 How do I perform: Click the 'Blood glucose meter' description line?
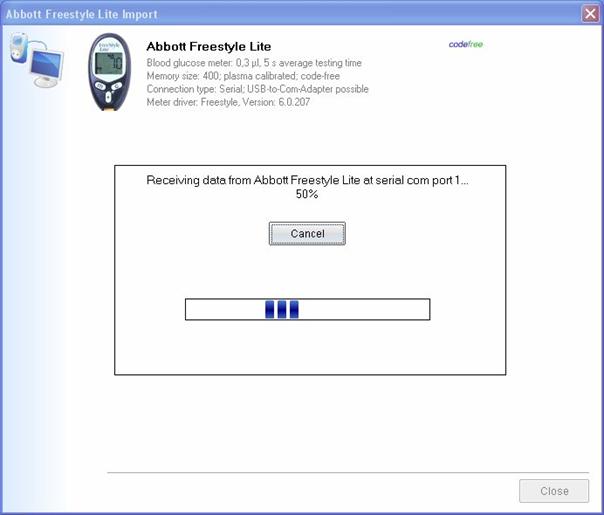(254, 63)
